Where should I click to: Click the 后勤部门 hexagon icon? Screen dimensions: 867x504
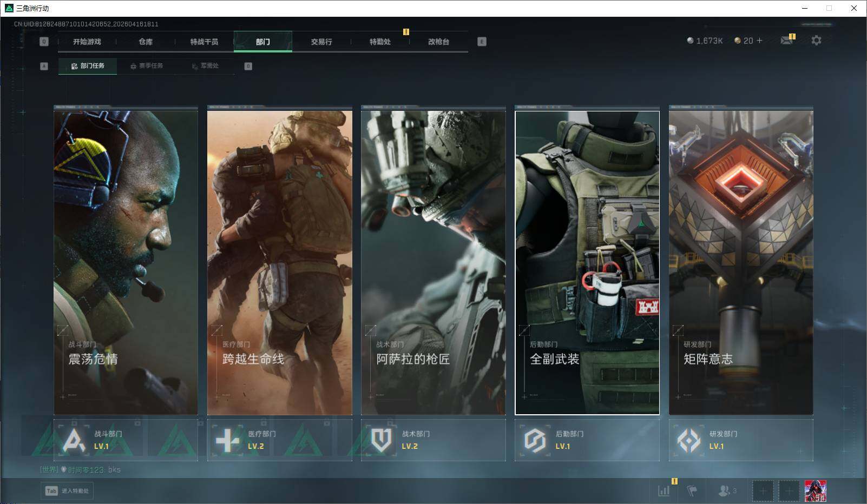[x=535, y=440]
